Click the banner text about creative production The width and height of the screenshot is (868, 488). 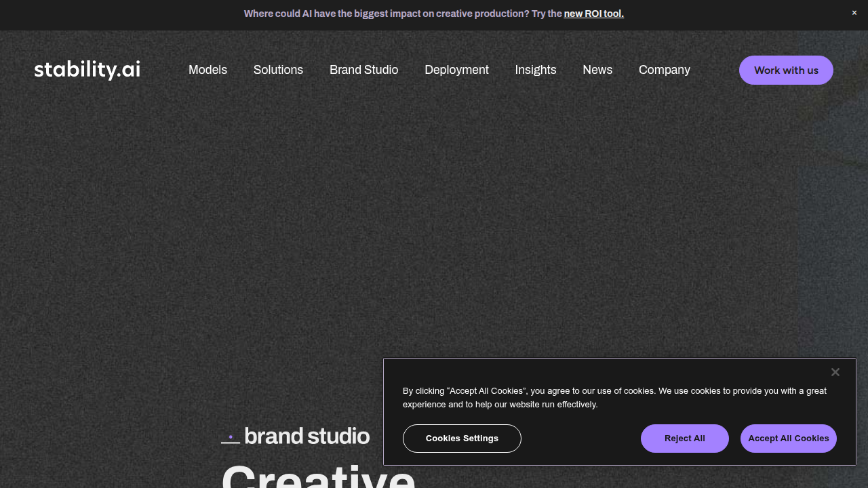click(403, 14)
